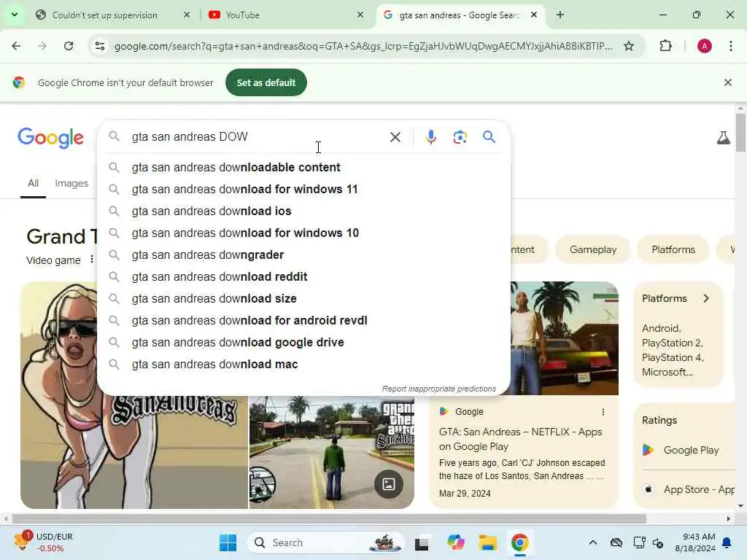Select suggestion downloadable content

(303, 167)
